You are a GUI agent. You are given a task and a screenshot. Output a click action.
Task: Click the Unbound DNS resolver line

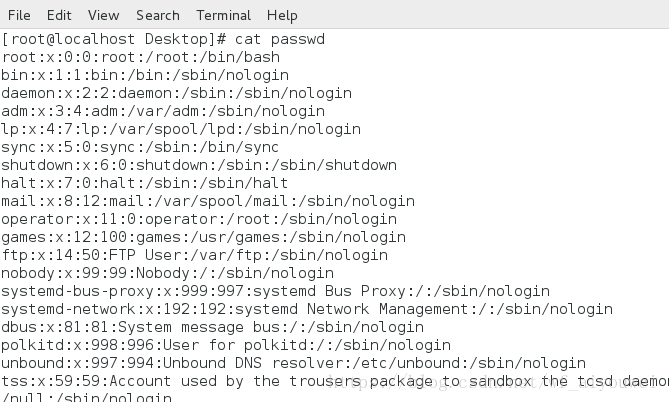[x=294, y=363]
